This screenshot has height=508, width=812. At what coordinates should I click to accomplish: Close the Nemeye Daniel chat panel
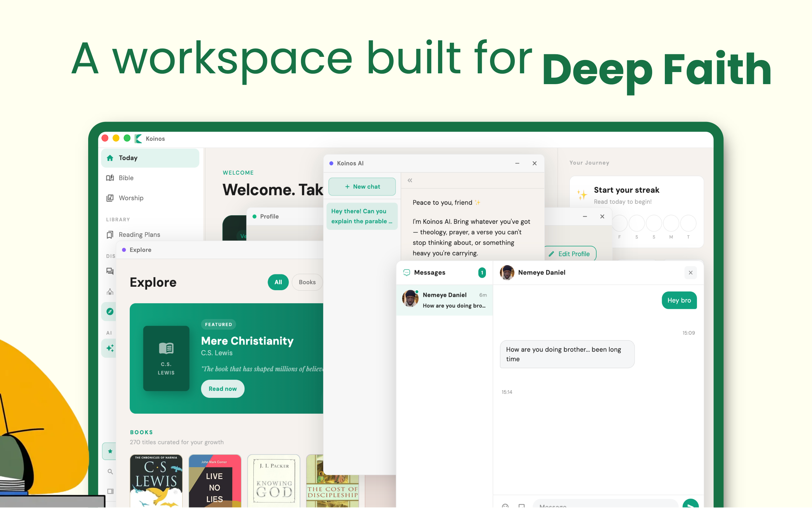691,272
